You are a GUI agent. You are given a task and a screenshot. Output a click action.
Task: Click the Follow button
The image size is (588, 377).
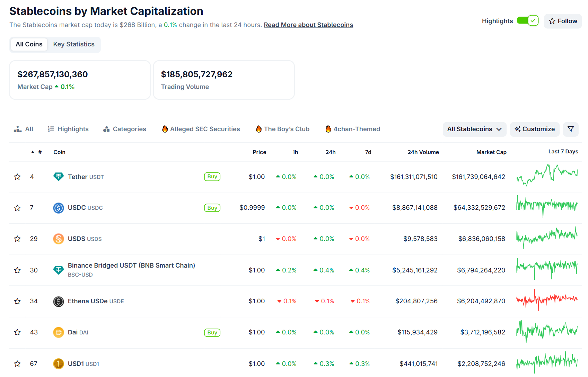pyautogui.click(x=563, y=21)
